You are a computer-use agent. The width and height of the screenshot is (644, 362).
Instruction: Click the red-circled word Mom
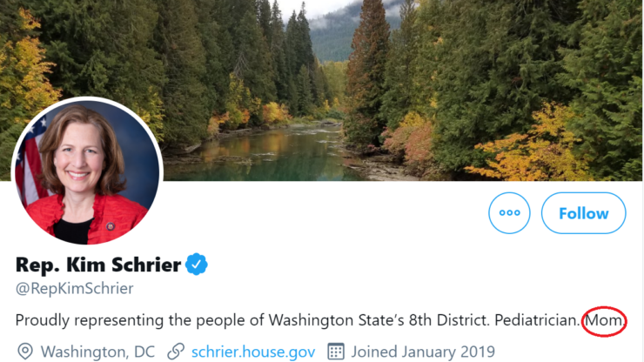pyautogui.click(x=604, y=320)
